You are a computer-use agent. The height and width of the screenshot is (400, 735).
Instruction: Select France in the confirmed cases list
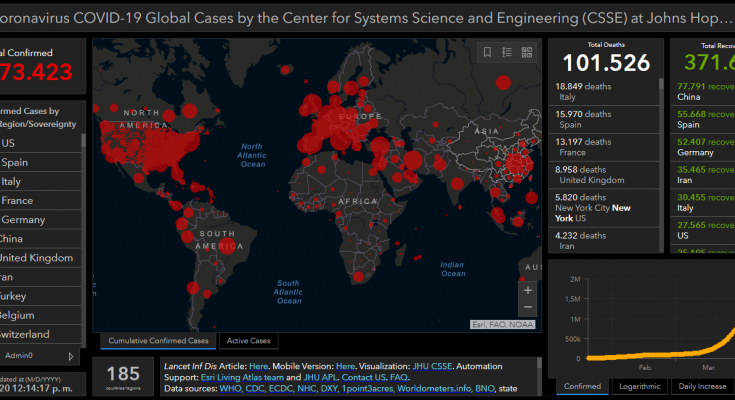40,201
